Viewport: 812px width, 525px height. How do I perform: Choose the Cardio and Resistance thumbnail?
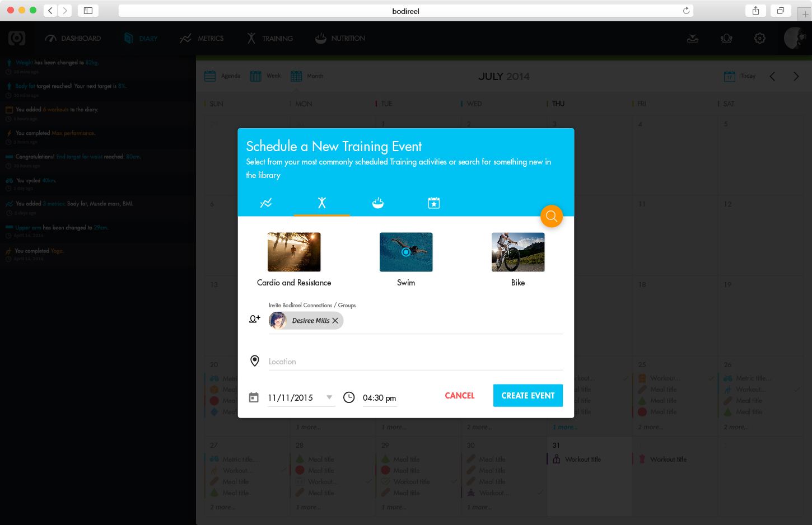click(294, 252)
